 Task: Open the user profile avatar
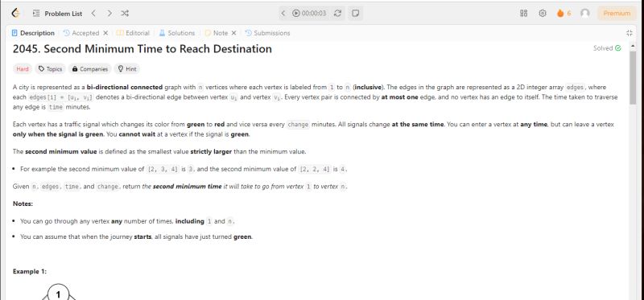click(x=585, y=13)
